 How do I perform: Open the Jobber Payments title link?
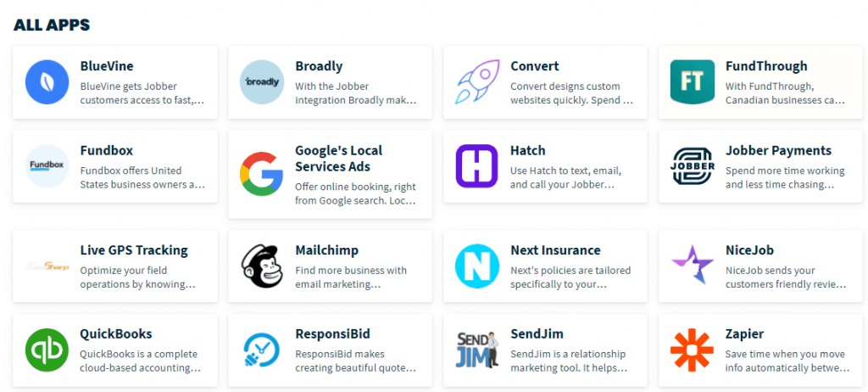coord(778,150)
